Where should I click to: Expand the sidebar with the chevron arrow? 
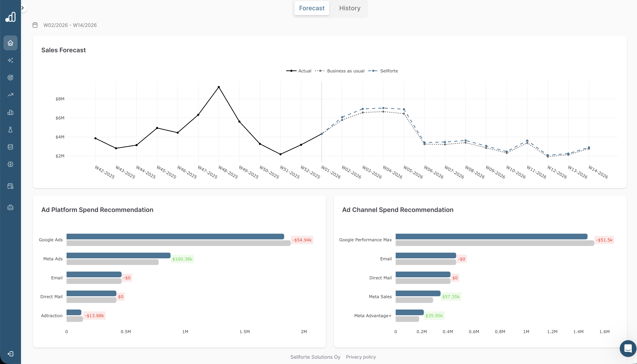pyautogui.click(x=23, y=8)
